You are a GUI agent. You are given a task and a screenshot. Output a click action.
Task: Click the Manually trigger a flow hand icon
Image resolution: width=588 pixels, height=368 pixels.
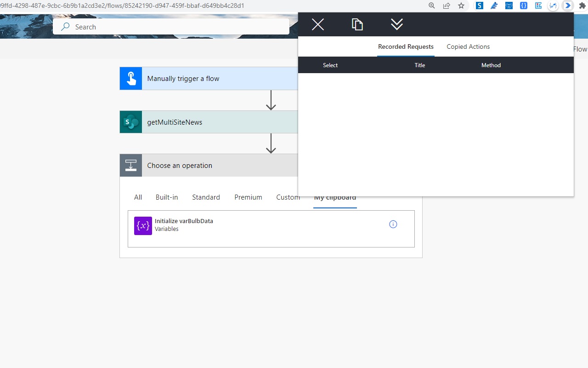[131, 79]
